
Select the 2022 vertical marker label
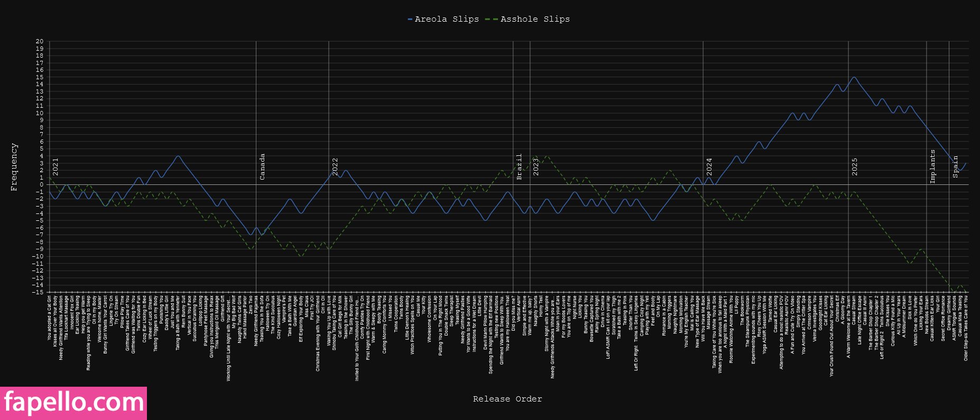335,167
